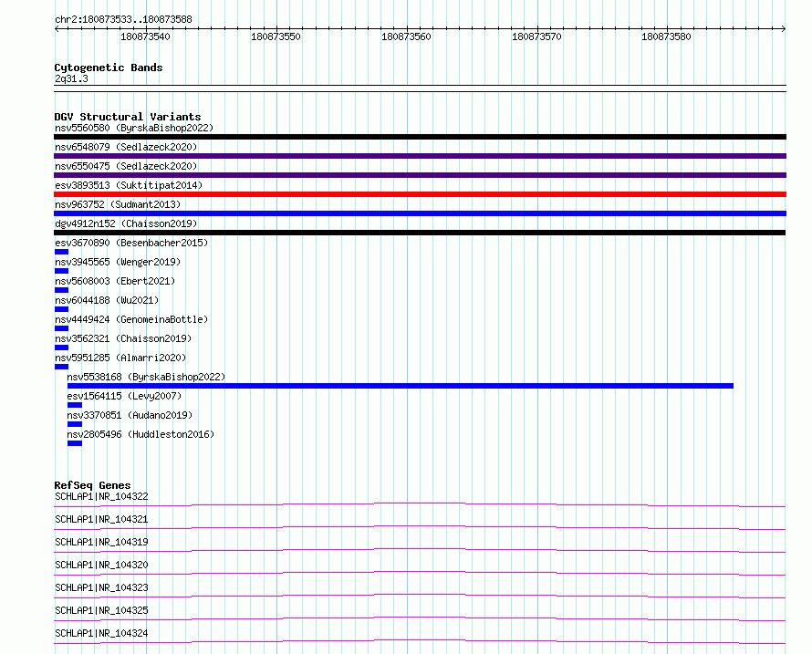
Task: Click the short blue bar under esv3670890
Action: [x=61, y=252]
